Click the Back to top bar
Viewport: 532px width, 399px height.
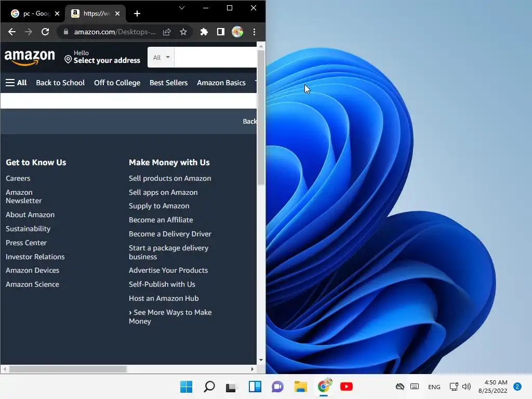pos(129,121)
